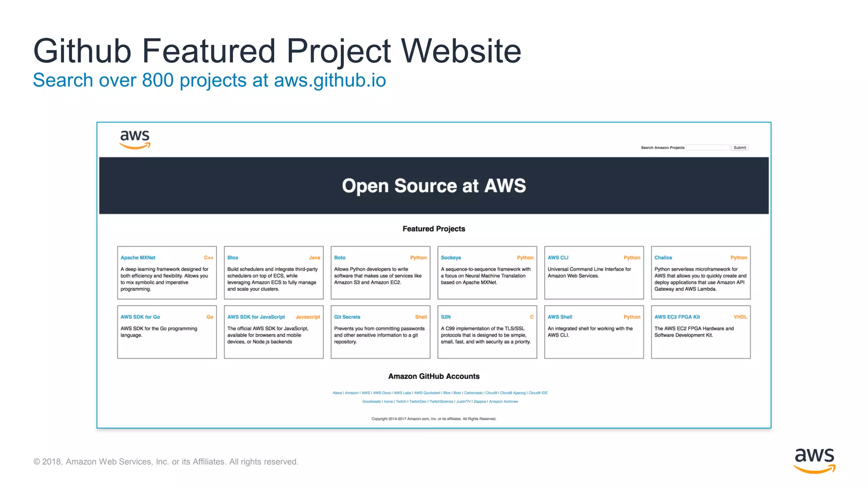This screenshot has width=868, height=488.
Task: Open the Carbonado GitHub account link
Action: click(x=473, y=393)
